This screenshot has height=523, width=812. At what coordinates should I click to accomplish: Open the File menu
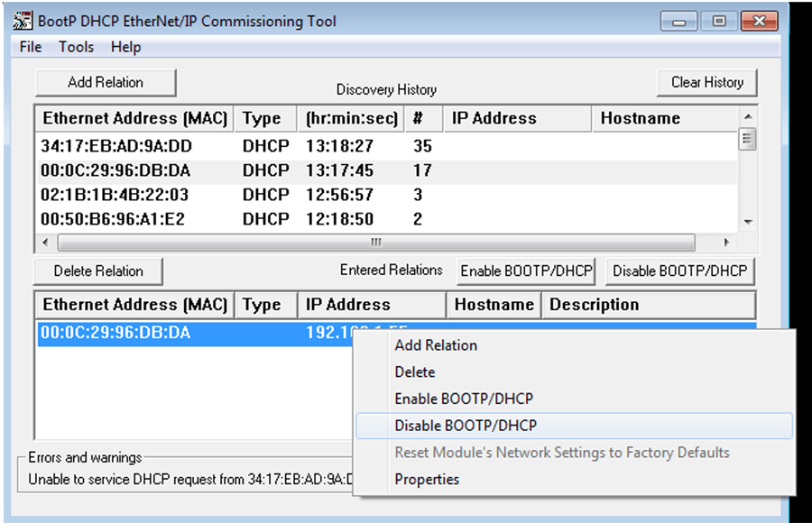(31, 47)
